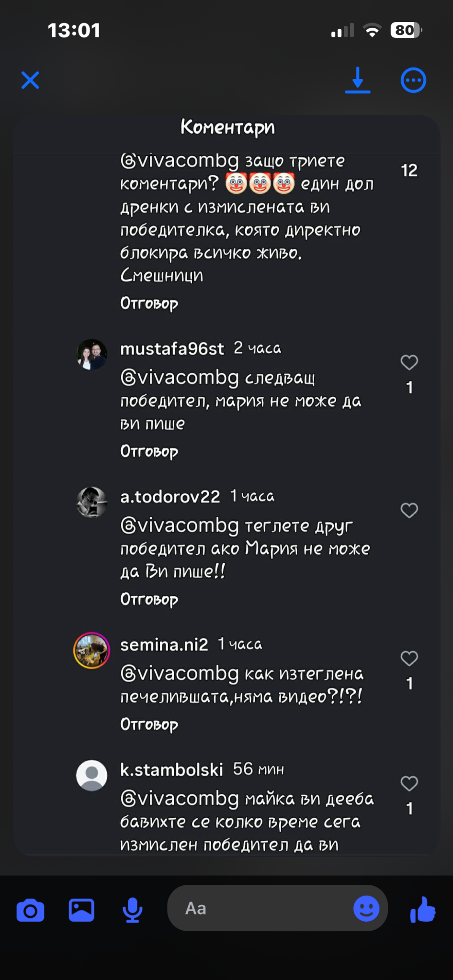Tap Отговор under a.todorov22's comment
Viewport: 453px width, 980px height.
click(149, 599)
